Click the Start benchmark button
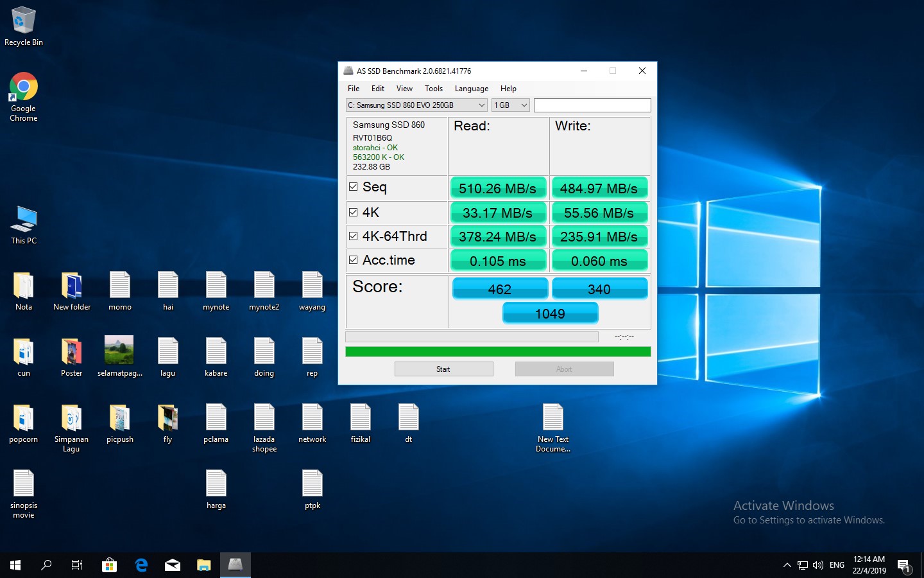This screenshot has height=578, width=924. (x=443, y=369)
